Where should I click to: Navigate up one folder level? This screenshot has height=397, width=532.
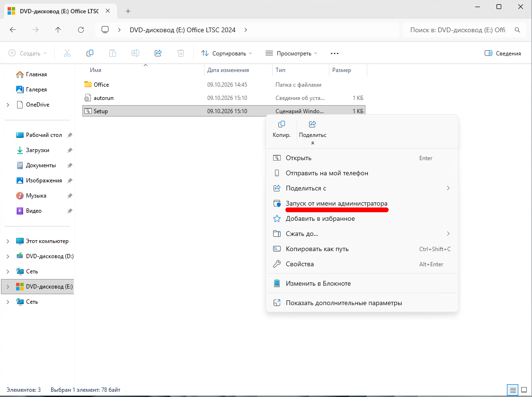tap(58, 30)
